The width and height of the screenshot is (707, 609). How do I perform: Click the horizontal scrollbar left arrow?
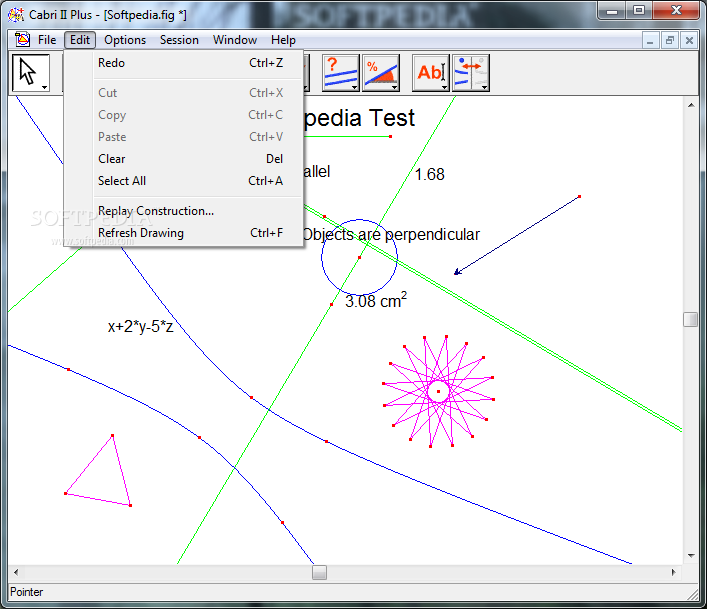click(x=16, y=572)
